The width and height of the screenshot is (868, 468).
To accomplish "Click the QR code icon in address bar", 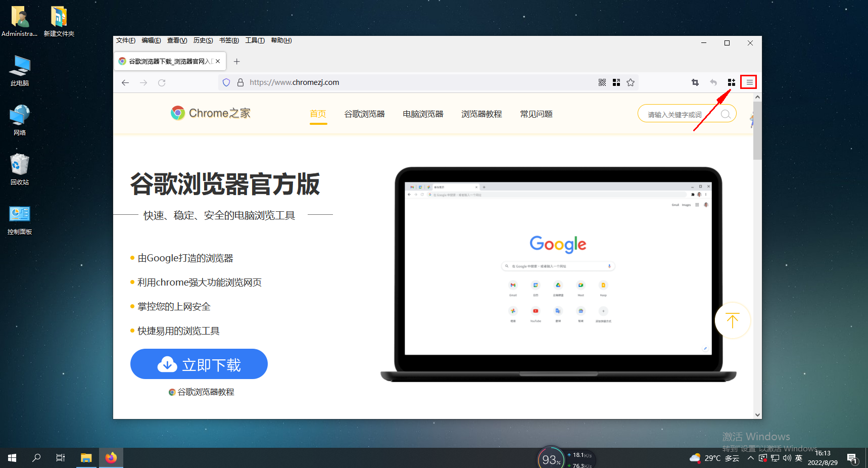I will (x=602, y=82).
